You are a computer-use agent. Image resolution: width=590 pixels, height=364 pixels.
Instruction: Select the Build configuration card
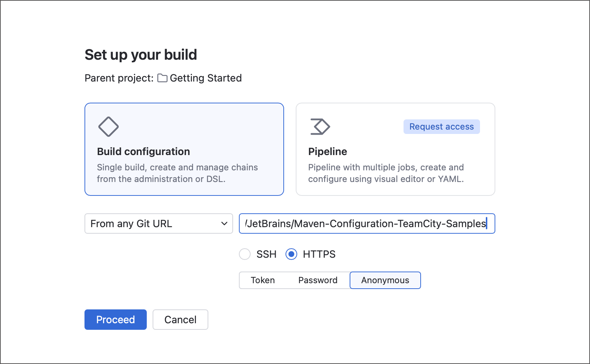[184, 149]
